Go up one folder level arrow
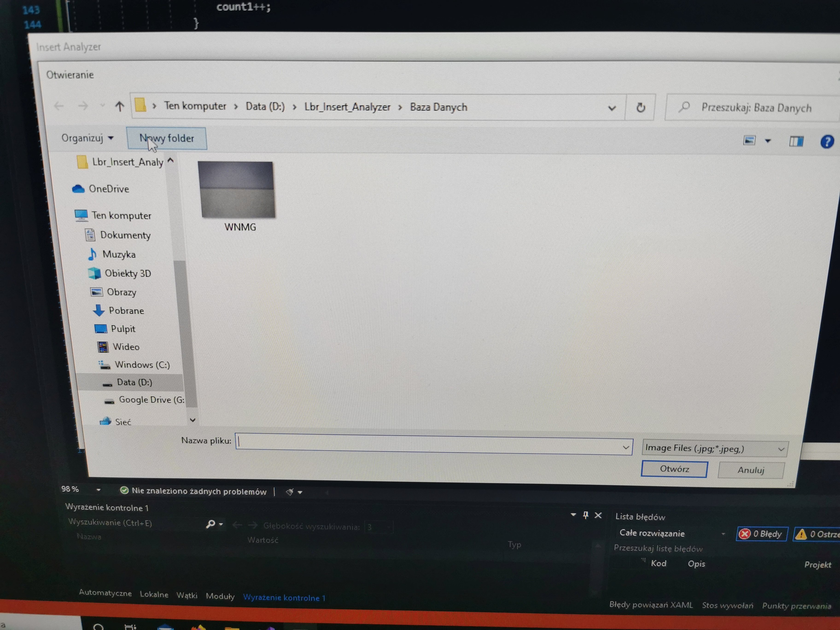This screenshot has height=630, width=840. 120,106
